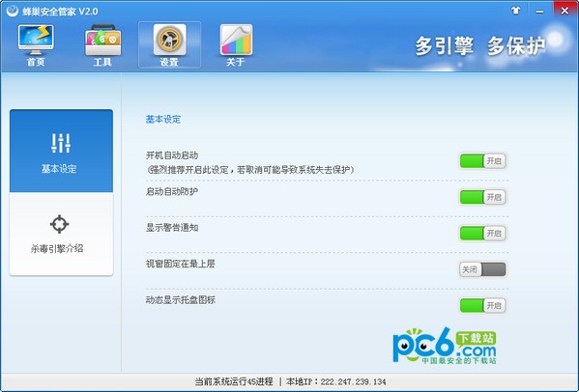Minimize the window from title bar
Image resolution: width=579 pixels, height=392 pixels.
click(x=539, y=11)
